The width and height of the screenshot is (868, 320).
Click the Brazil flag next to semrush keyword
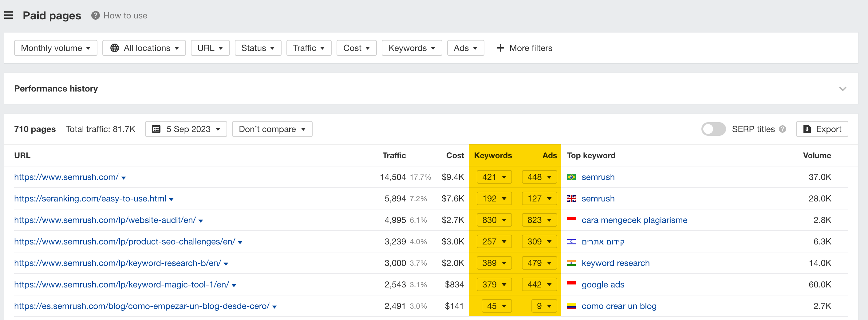[x=572, y=177]
